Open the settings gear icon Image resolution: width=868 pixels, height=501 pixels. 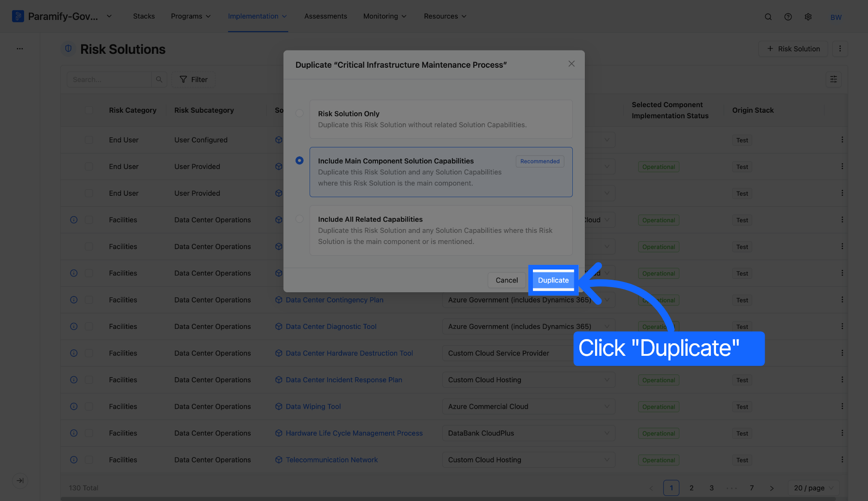tap(808, 17)
